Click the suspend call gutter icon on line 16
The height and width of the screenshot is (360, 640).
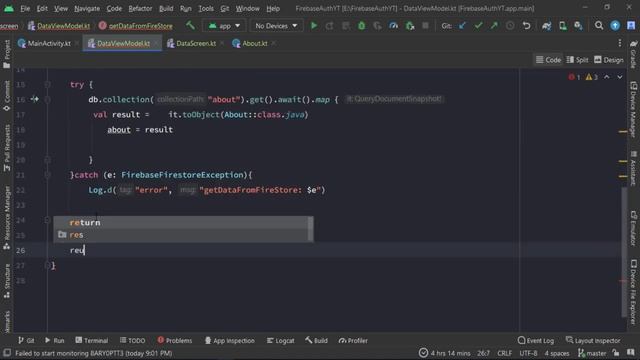[34, 99]
